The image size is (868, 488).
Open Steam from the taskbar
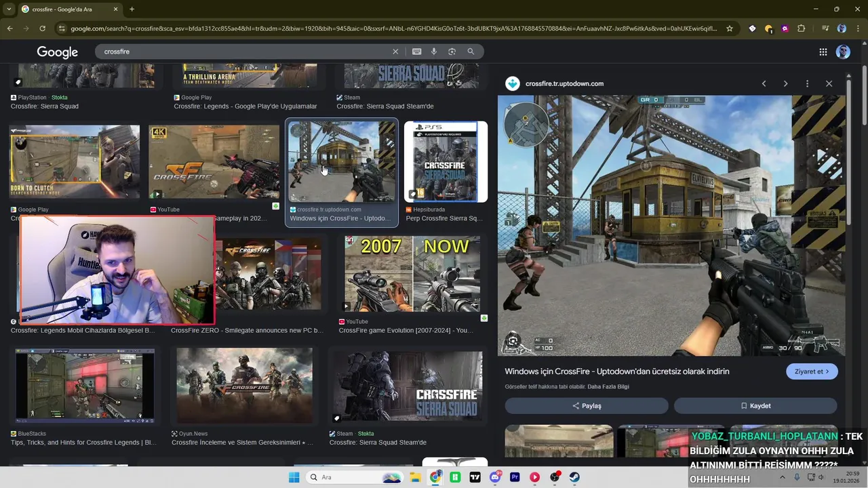pyautogui.click(x=574, y=477)
